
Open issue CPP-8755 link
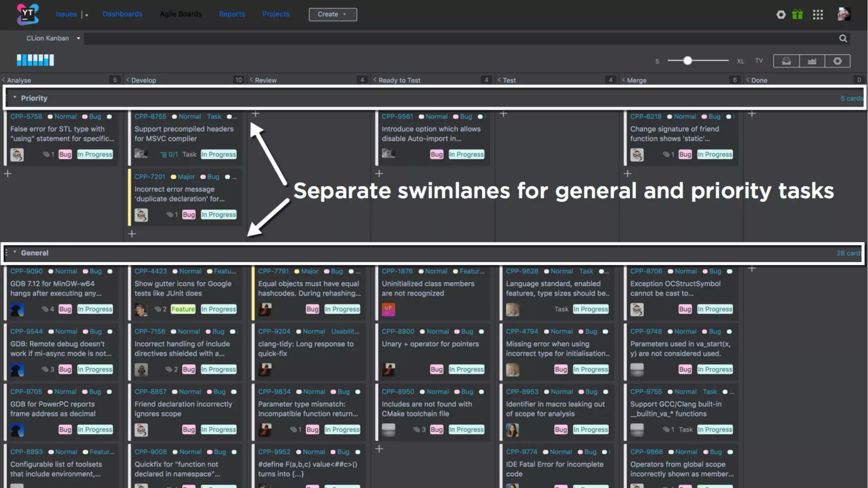point(150,116)
